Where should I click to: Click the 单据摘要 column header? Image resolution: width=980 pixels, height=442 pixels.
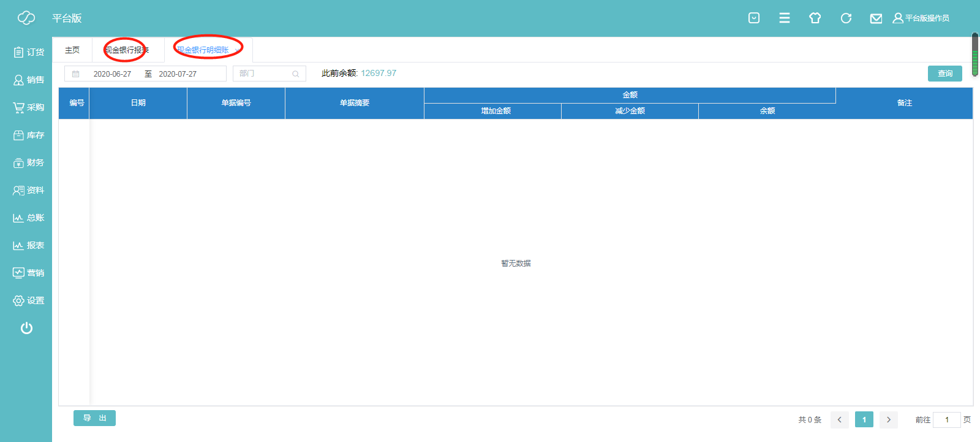coord(355,103)
